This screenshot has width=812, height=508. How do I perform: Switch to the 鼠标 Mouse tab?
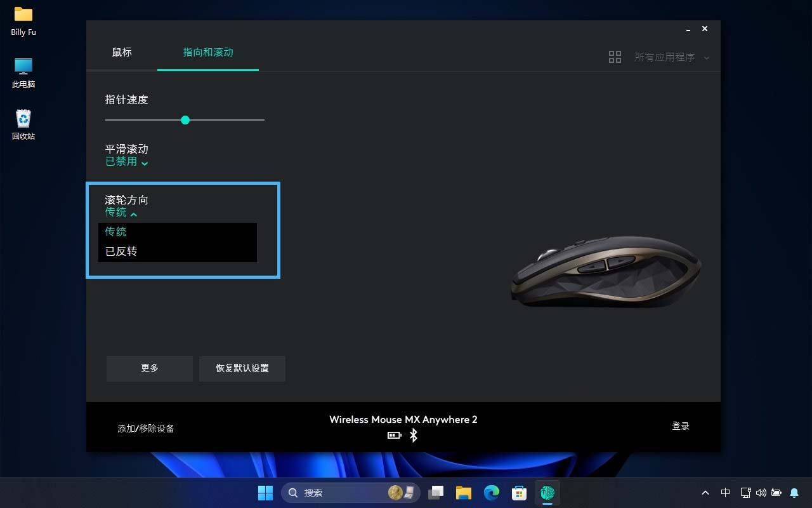tap(122, 53)
